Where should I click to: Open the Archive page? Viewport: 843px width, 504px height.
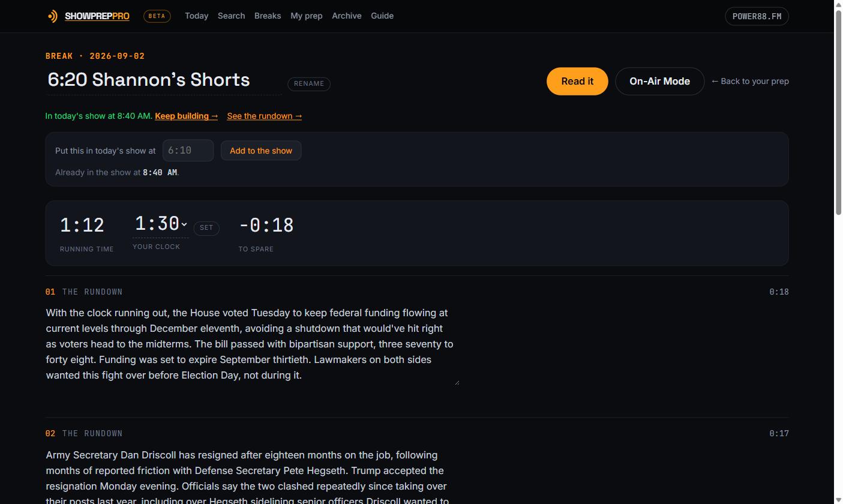(347, 16)
